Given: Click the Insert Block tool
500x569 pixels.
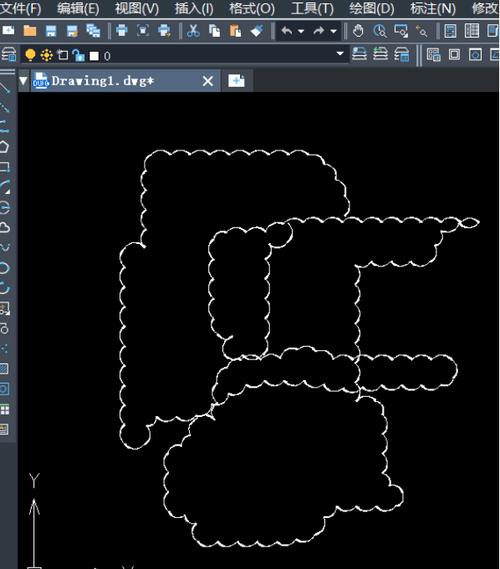Looking at the screenshot, I should click(x=4, y=309).
